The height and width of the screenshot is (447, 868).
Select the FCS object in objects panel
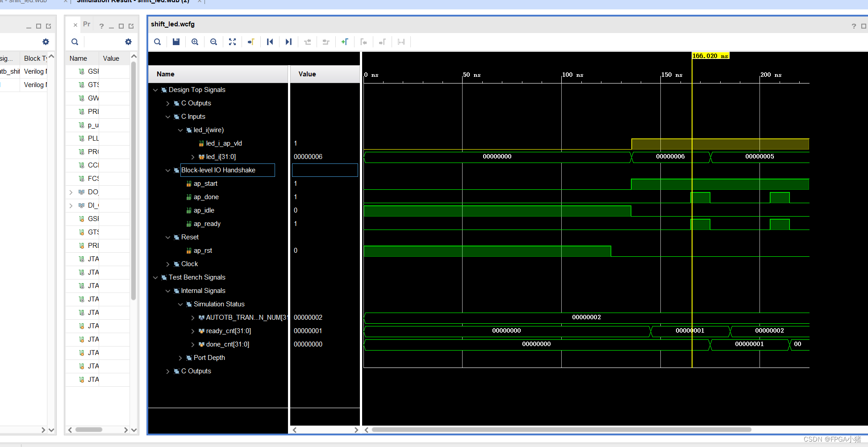click(x=93, y=179)
